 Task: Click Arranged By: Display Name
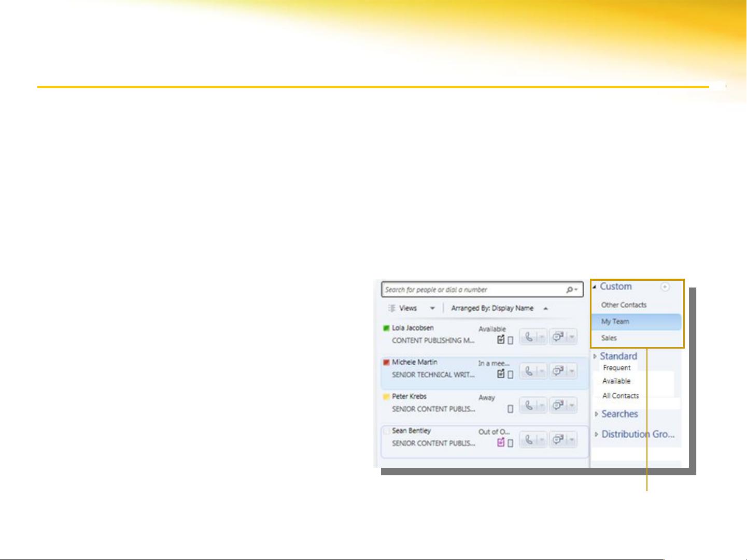(492, 308)
